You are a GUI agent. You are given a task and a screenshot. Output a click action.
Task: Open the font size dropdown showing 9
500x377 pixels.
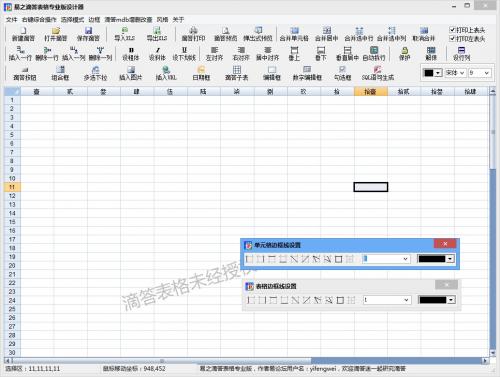click(479, 73)
